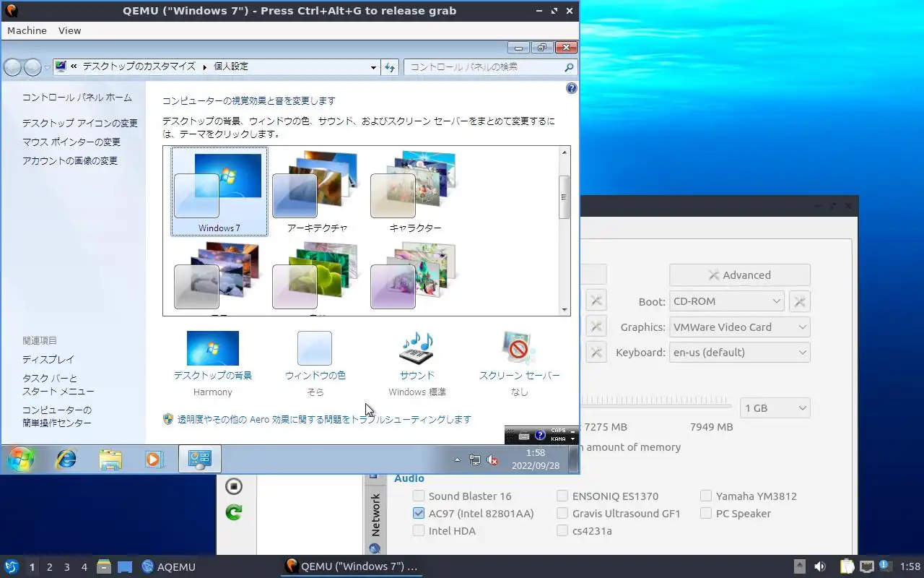Click the Control Panel taskbar button

[199, 459]
